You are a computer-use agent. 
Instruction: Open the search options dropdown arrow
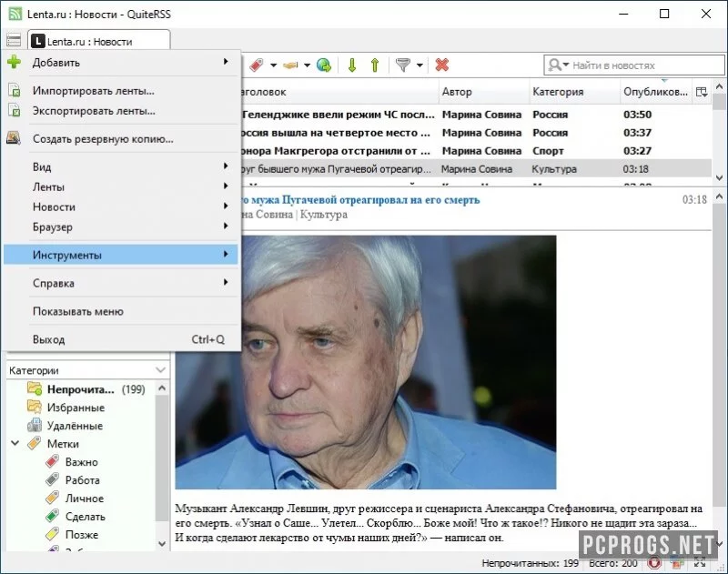[565, 65]
